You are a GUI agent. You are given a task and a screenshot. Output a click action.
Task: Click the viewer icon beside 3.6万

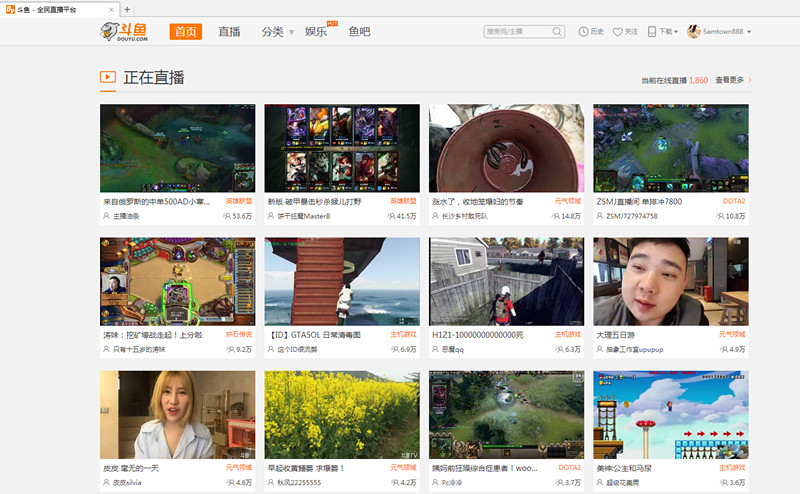click(724, 482)
